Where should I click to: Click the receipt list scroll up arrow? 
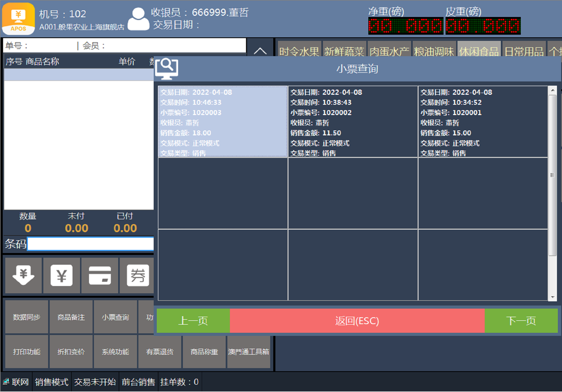553,90
